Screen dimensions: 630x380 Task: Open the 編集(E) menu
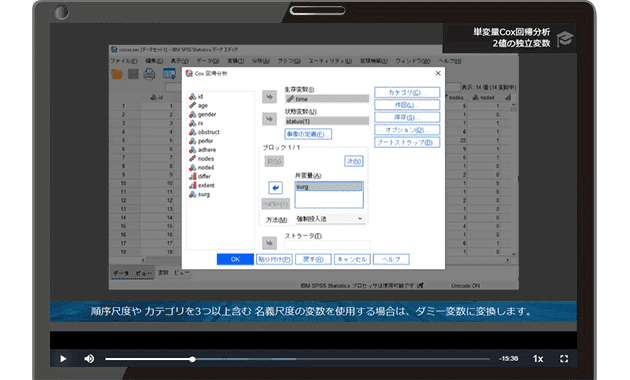pyautogui.click(x=154, y=61)
